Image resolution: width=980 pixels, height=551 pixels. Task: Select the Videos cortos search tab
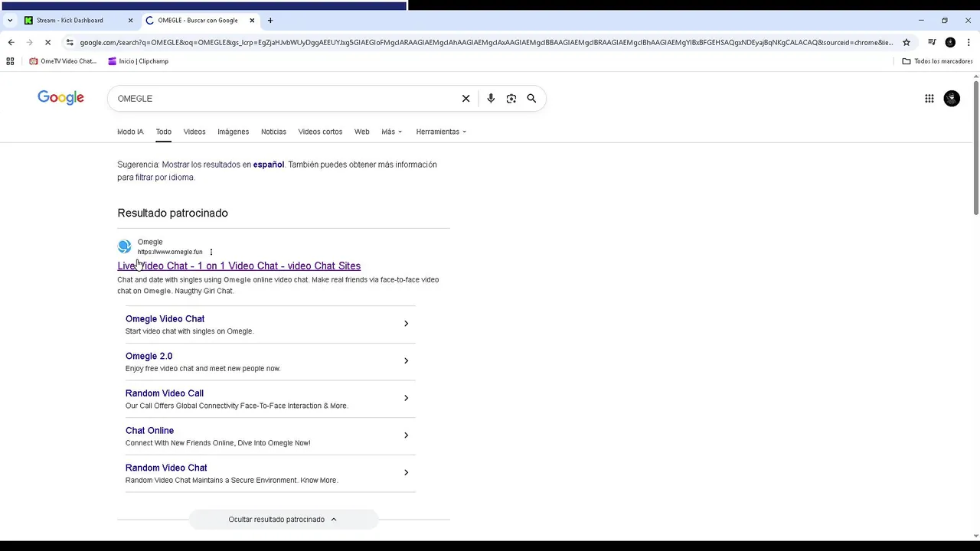320,132
